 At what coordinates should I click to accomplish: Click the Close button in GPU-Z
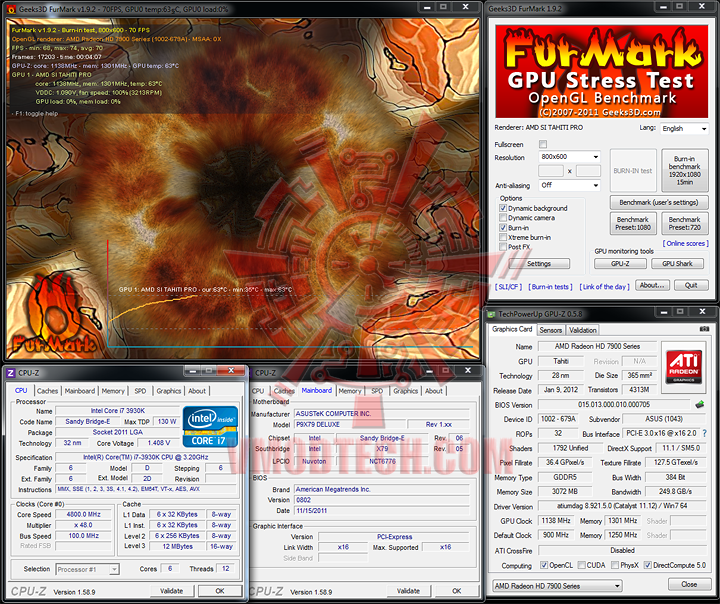pyautogui.click(x=688, y=584)
